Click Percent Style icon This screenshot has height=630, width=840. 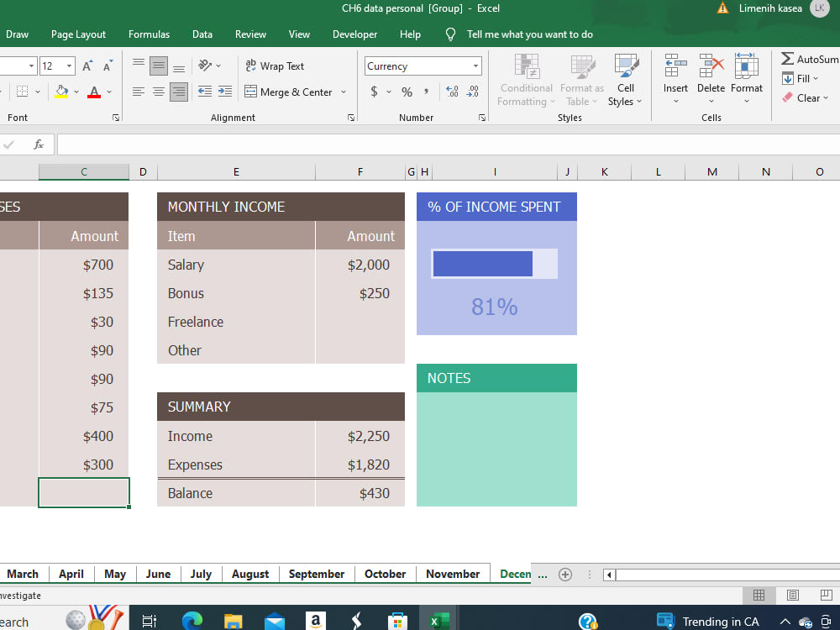pyautogui.click(x=407, y=92)
